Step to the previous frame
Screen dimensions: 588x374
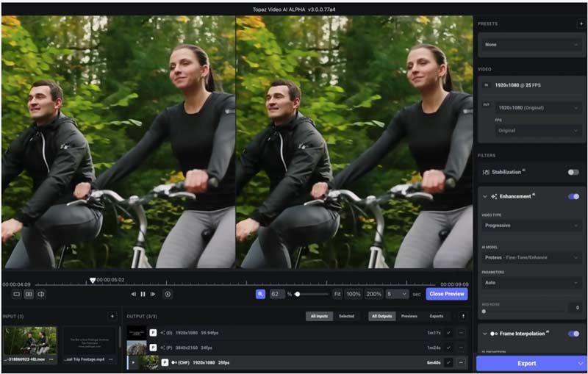click(133, 294)
